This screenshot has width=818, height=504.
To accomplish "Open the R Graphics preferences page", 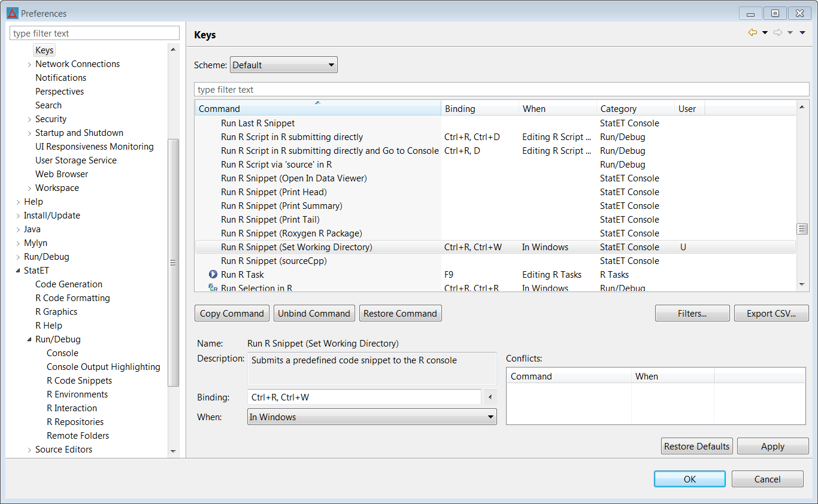I will [56, 312].
